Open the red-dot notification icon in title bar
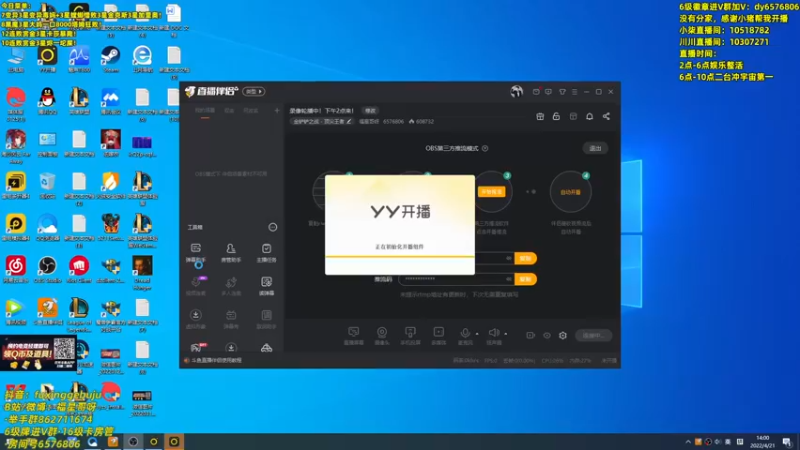The width and height of the screenshot is (800, 450). 536,92
